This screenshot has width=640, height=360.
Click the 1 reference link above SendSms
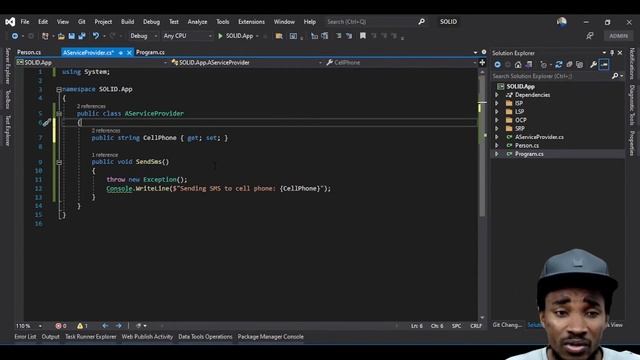click(x=105, y=155)
